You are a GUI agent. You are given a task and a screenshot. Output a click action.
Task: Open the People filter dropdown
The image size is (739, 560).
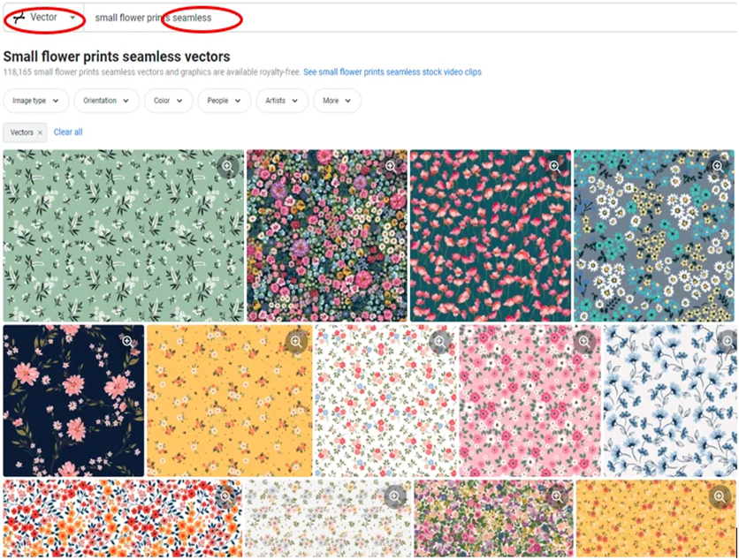pos(224,101)
